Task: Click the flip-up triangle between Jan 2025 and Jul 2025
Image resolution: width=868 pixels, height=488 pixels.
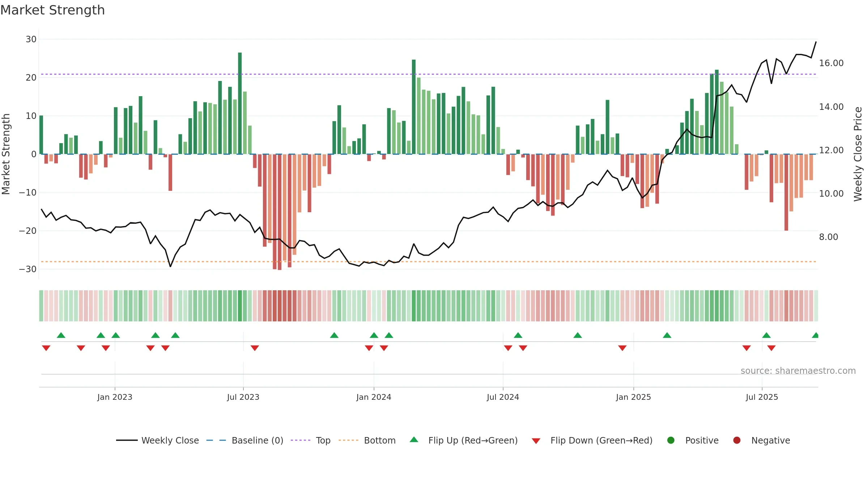Action: click(667, 335)
